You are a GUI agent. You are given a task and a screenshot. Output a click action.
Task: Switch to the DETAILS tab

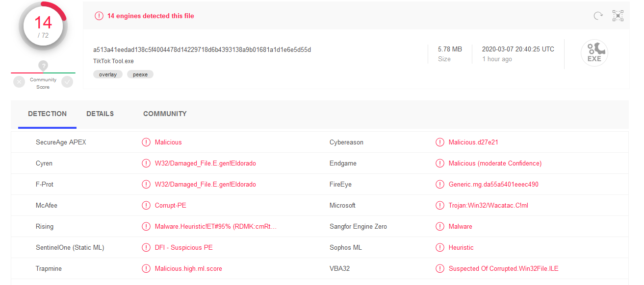(x=100, y=114)
